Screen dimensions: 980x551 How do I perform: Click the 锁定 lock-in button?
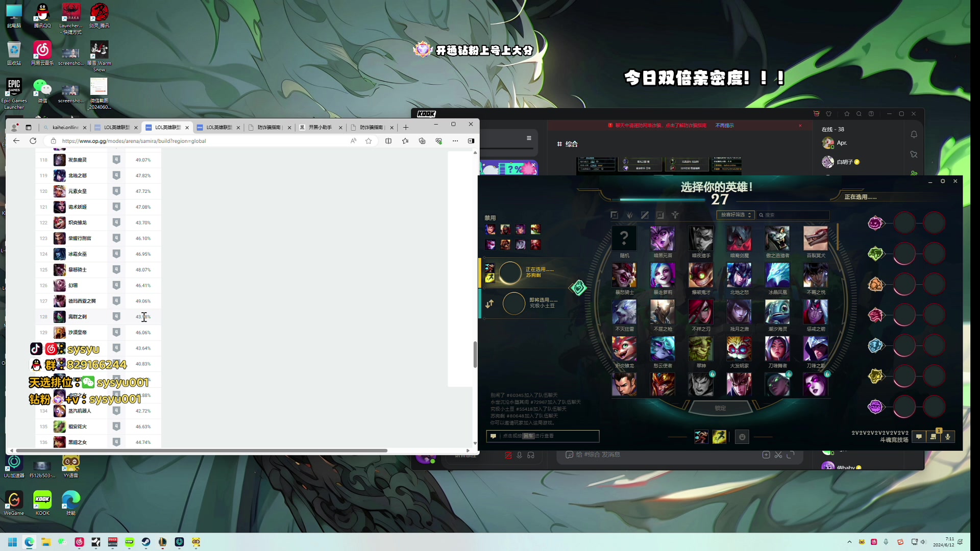[720, 408]
